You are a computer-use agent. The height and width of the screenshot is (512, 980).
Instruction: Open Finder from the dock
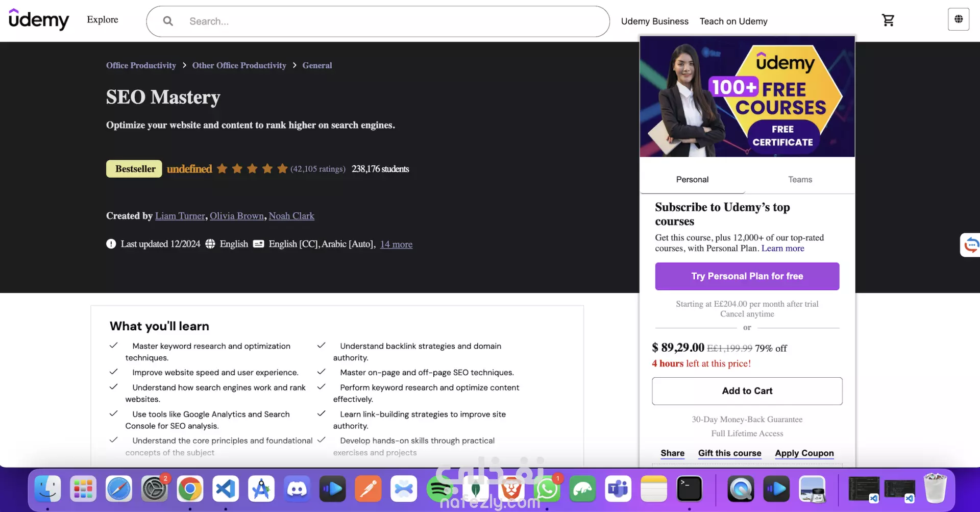pyautogui.click(x=47, y=489)
